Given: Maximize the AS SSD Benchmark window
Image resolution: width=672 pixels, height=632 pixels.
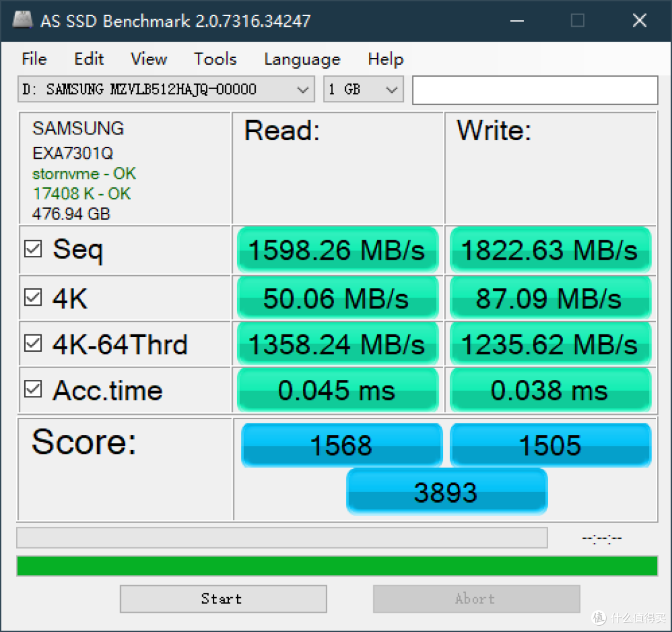Looking at the screenshot, I should point(577,20).
